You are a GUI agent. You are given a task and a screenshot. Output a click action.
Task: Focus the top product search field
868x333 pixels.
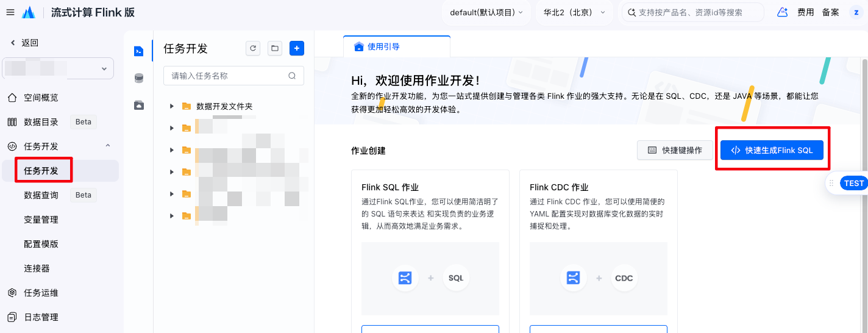click(x=692, y=12)
